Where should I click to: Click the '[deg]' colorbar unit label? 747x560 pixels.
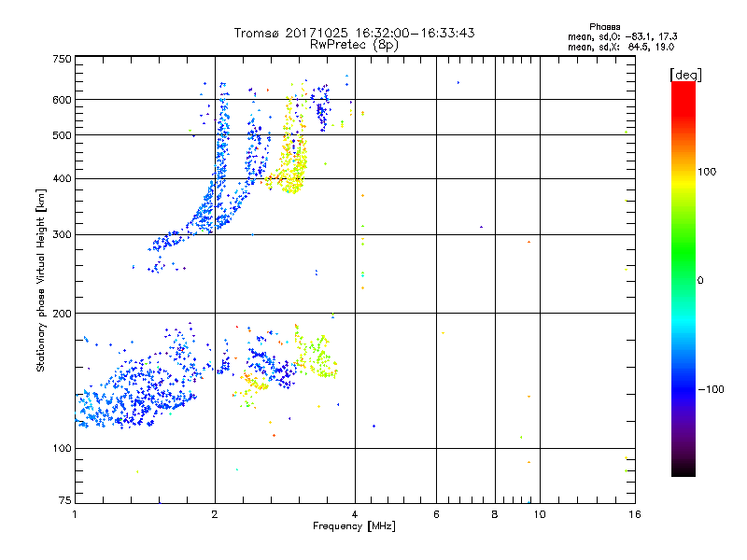point(685,75)
